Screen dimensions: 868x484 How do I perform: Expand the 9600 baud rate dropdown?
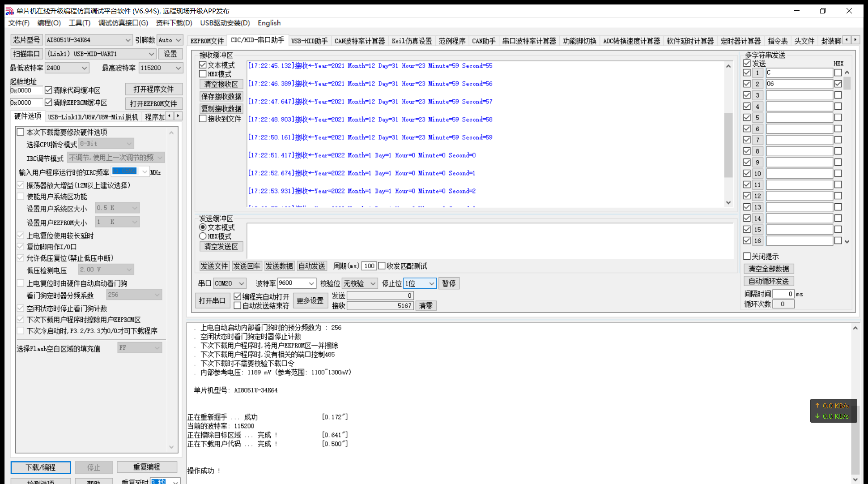point(311,283)
